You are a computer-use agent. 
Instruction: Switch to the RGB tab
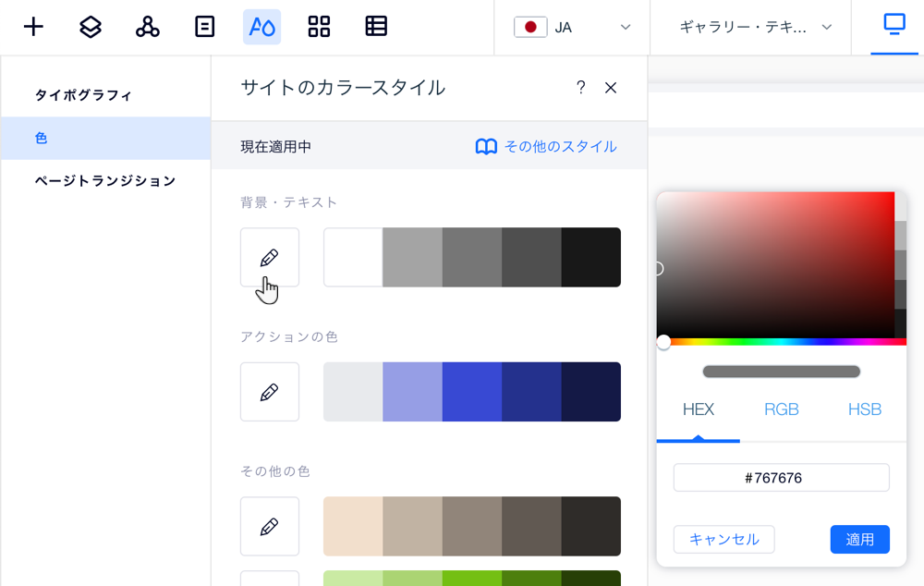pos(782,409)
